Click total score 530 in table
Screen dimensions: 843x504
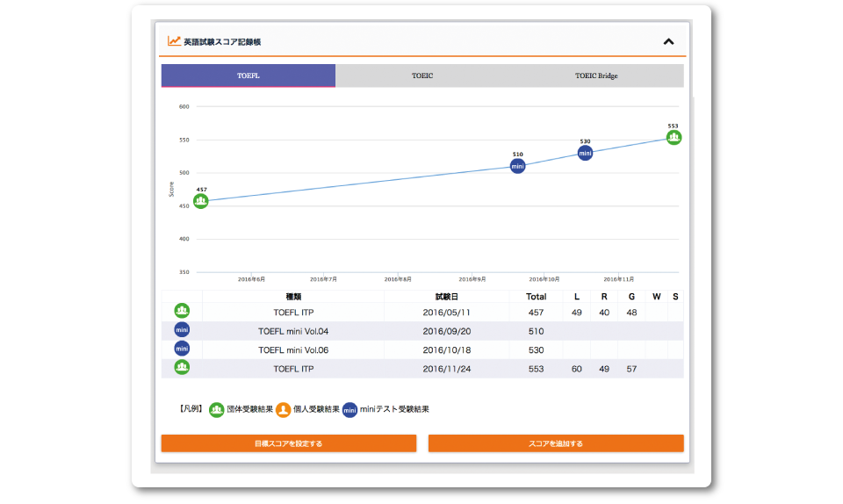536,349
